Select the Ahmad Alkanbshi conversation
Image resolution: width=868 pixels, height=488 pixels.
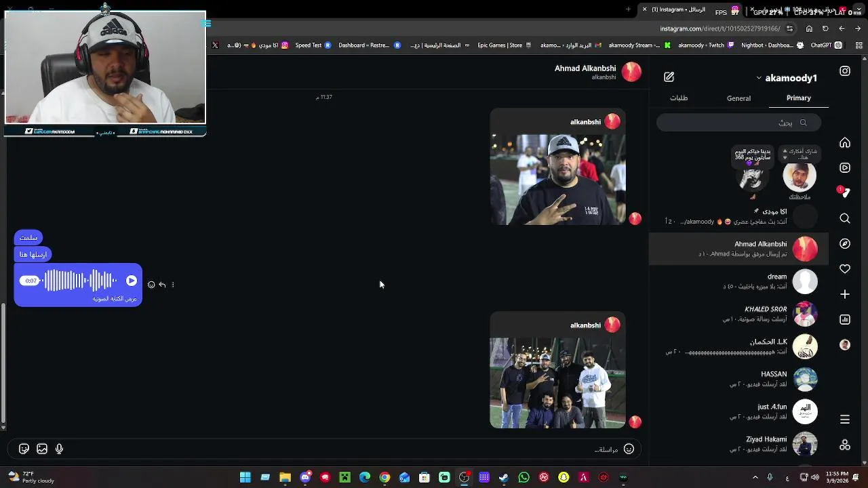click(x=738, y=249)
